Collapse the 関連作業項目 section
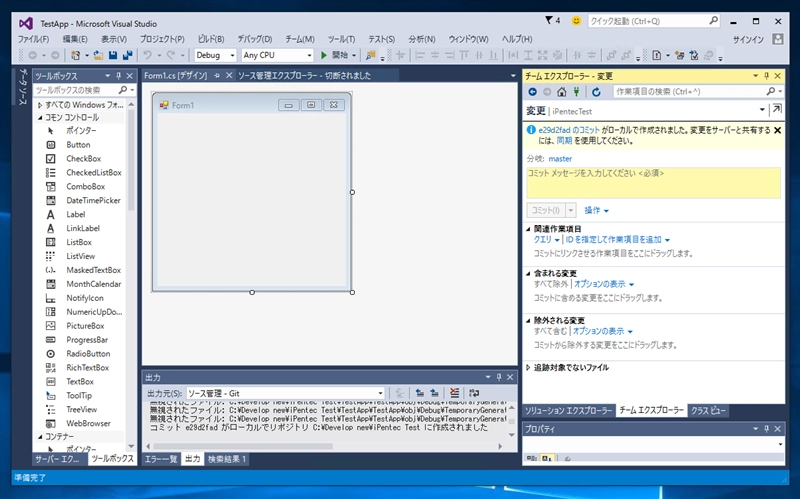This screenshot has height=499, width=800. pyautogui.click(x=529, y=229)
